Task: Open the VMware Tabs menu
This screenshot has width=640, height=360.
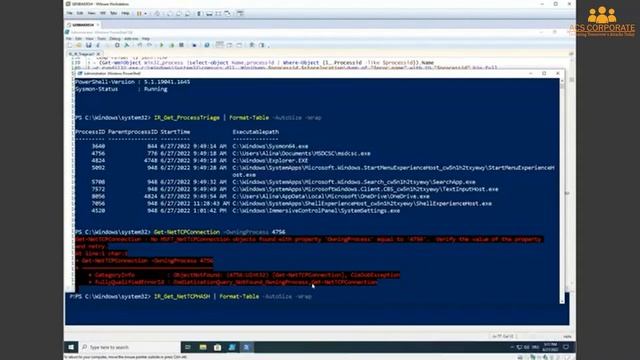Action: [113, 13]
